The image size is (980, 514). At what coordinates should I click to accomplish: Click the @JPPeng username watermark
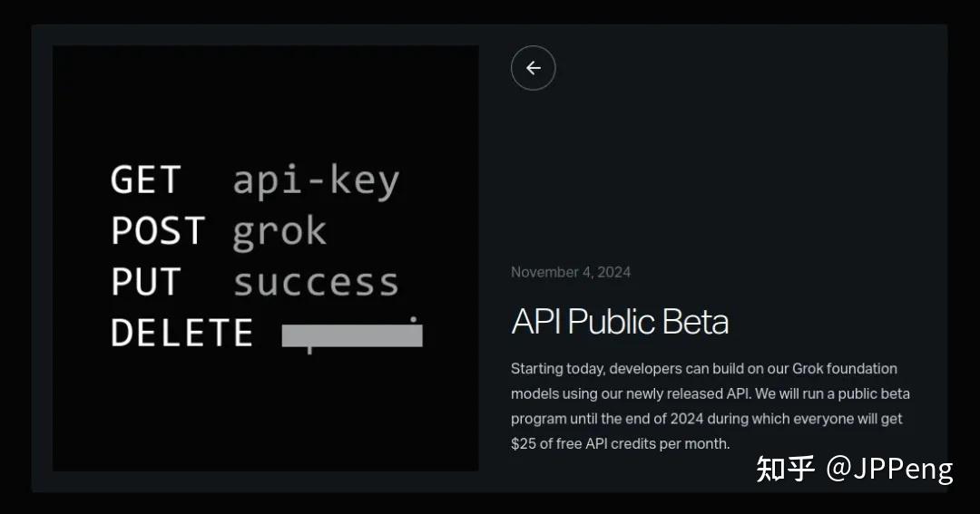[x=890, y=469]
